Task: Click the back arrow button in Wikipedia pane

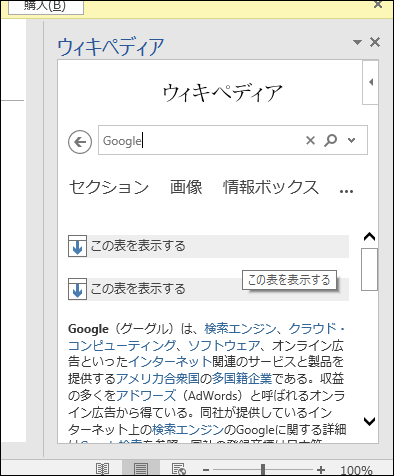Action: [80, 142]
